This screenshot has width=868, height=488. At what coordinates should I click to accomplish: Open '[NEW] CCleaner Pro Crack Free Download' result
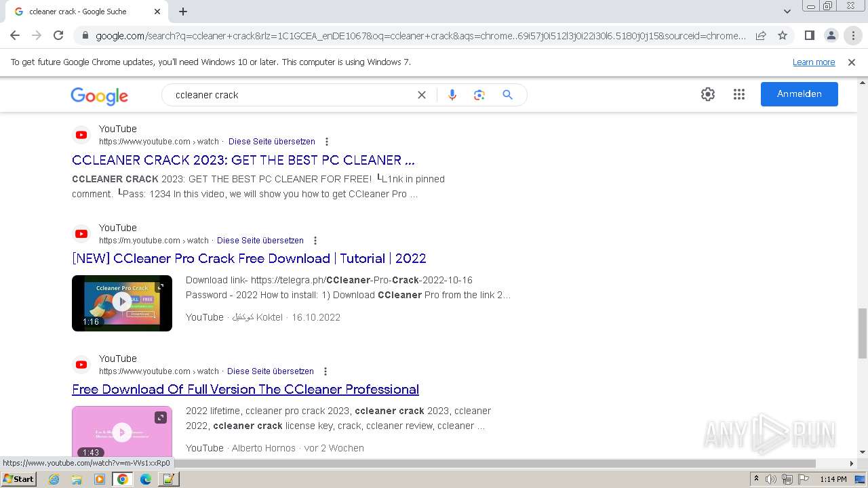pyautogui.click(x=249, y=258)
